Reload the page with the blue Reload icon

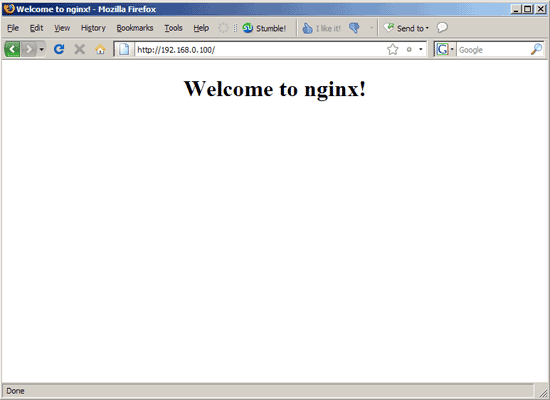pyautogui.click(x=59, y=49)
